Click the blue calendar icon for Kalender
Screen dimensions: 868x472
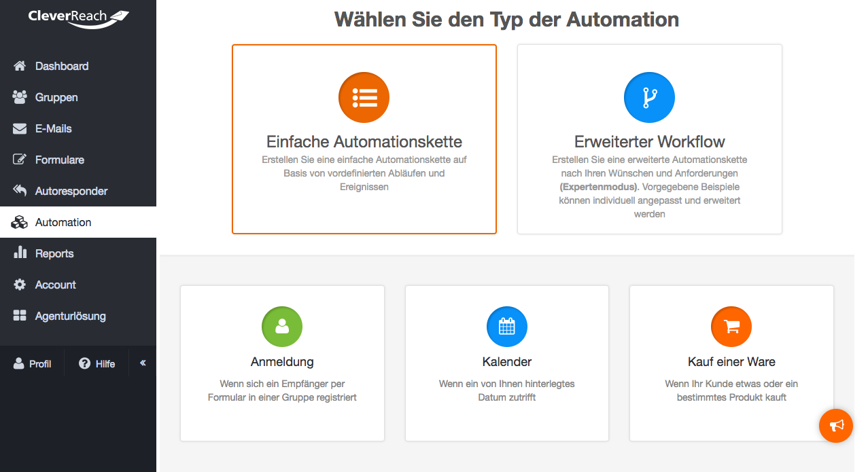click(x=507, y=327)
